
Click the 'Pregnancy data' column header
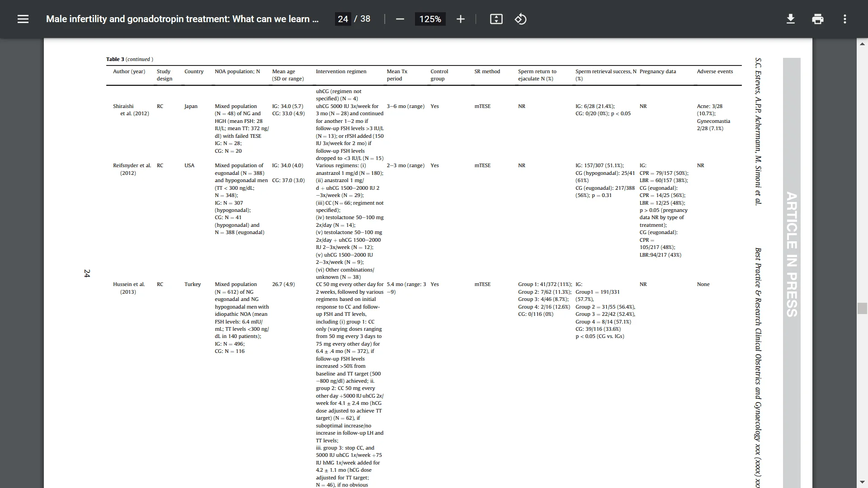tap(658, 71)
